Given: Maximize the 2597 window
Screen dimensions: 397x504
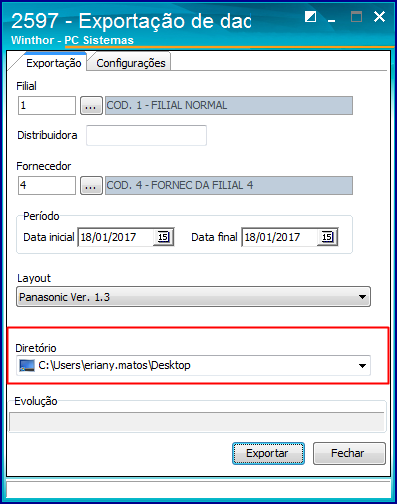Looking at the screenshot, I should 356,17.
